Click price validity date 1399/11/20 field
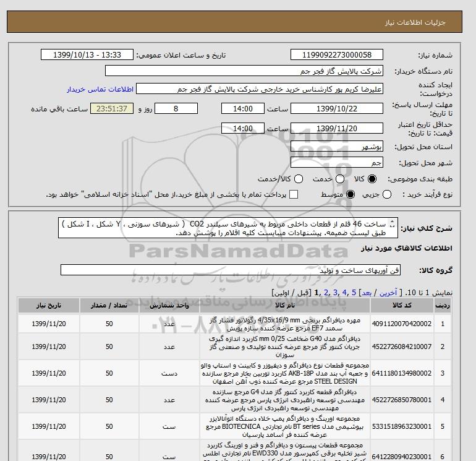476x461 pixels. click(337, 128)
